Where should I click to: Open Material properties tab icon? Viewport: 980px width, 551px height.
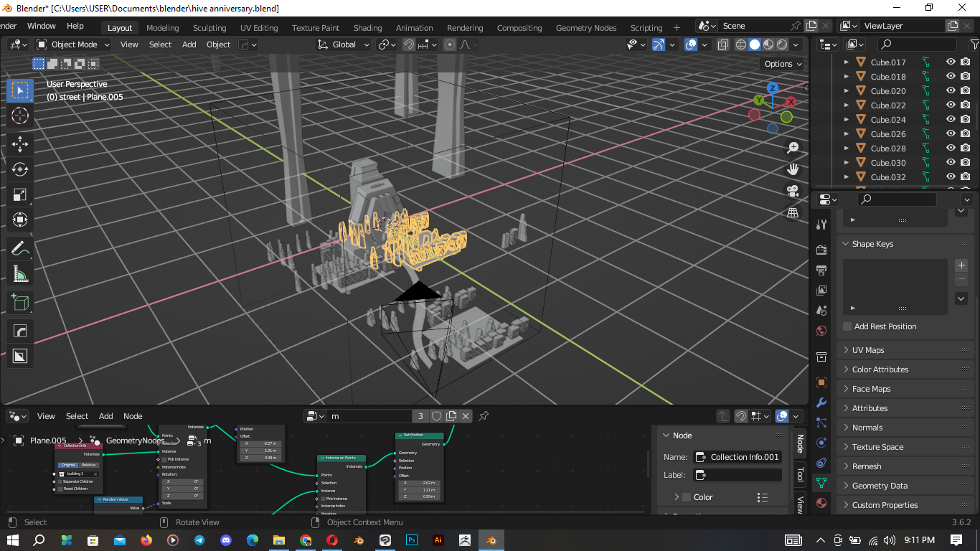click(822, 503)
